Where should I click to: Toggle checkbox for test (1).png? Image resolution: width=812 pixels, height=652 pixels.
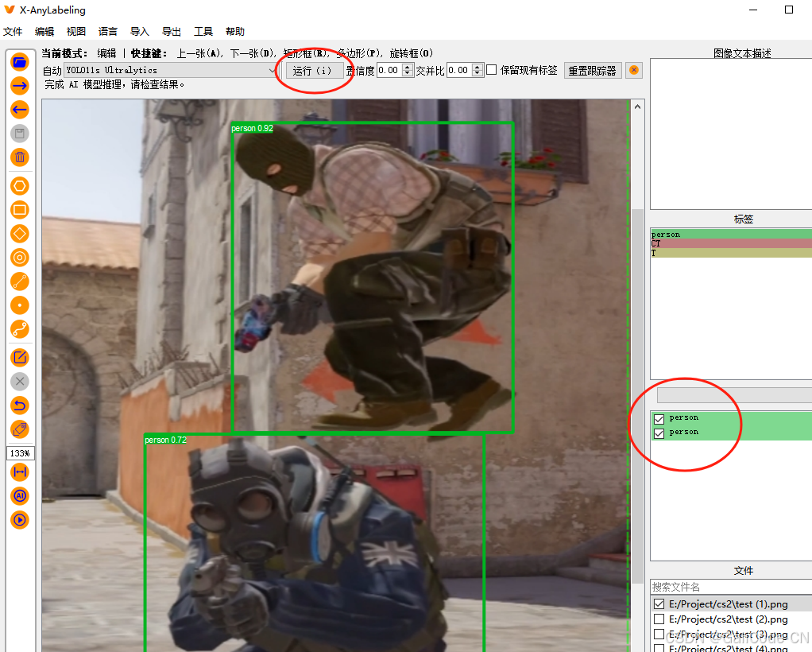tap(659, 604)
